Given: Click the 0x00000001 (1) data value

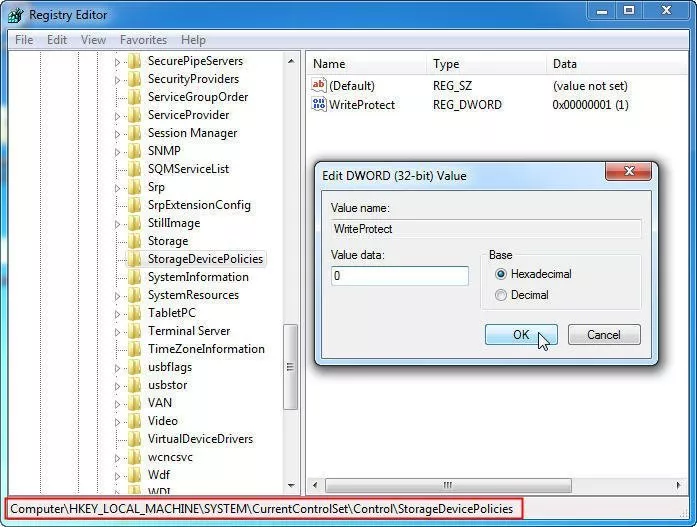Looking at the screenshot, I should pyautogui.click(x=590, y=105).
